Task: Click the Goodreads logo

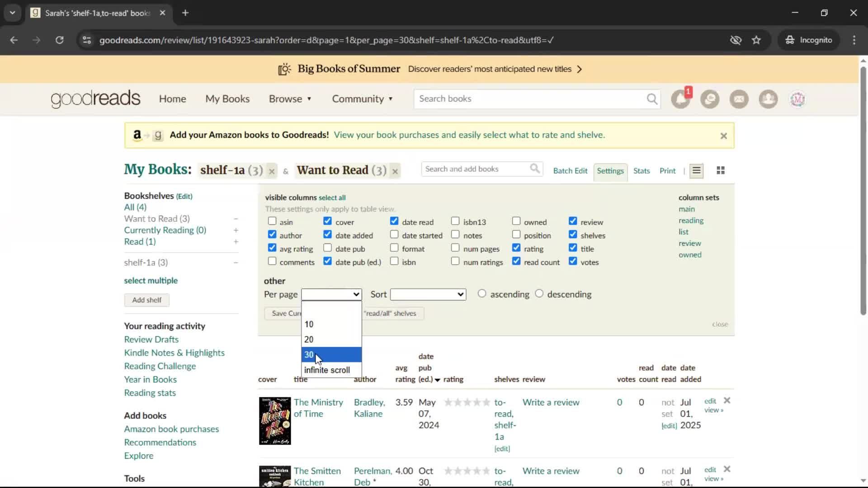Action: pyautogui.click(x=95, y=99)
